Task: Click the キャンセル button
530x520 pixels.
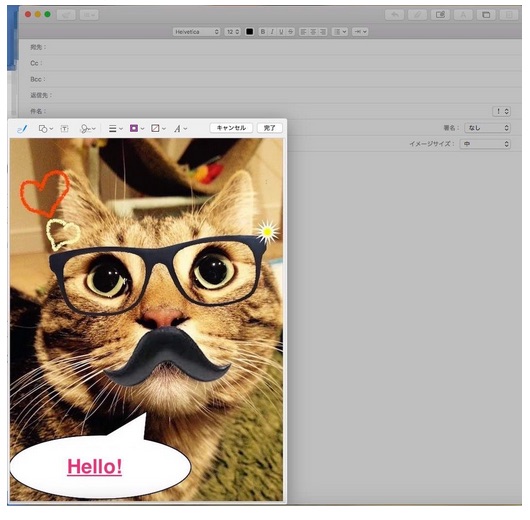Action: click(231, 128)
